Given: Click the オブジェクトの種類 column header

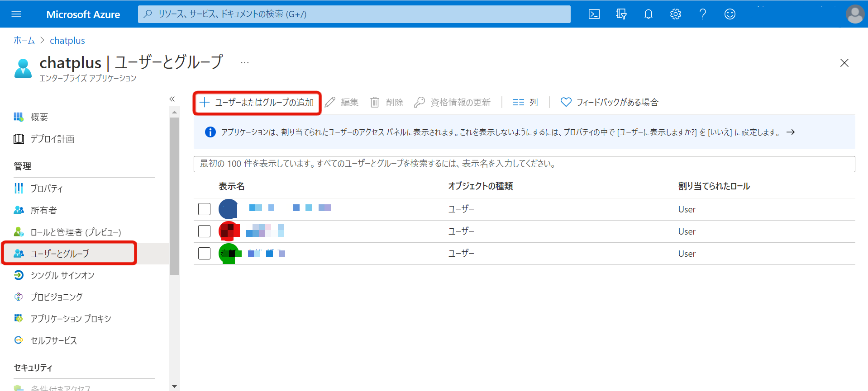Looking at the screenshot, I should (481, 186).
